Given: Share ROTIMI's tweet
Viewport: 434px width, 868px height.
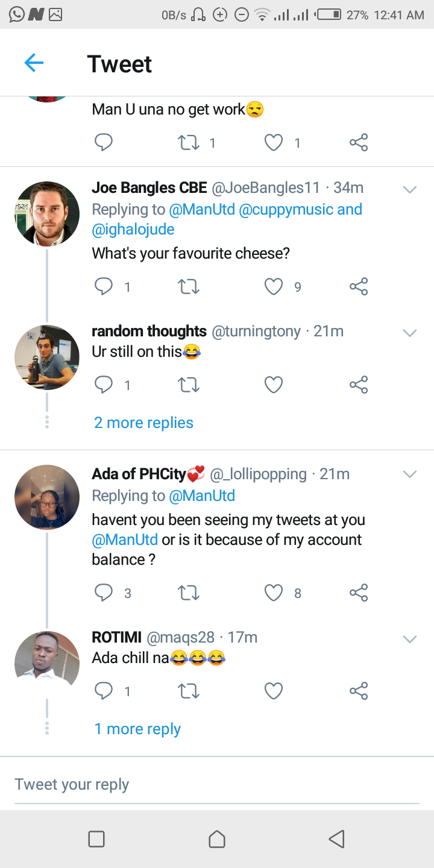Looking at the screenshot, I should (x=358, y=691).
